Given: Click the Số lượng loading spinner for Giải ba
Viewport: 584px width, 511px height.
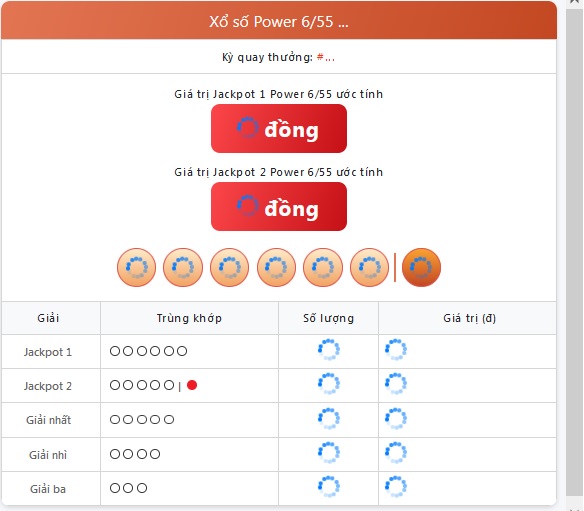Looking at the screenshot, I should tap(328, 486).
